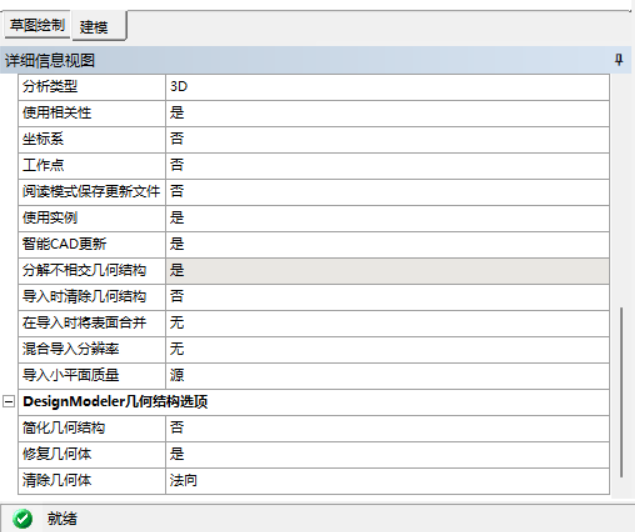Change the 阅读模式保存更新文件 value

click(388, 192)
